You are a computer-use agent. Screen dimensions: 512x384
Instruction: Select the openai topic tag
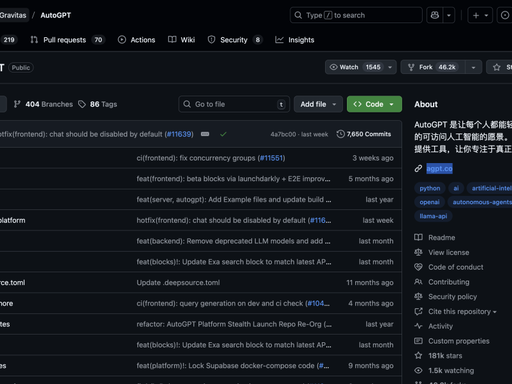[x=429, y=202]
